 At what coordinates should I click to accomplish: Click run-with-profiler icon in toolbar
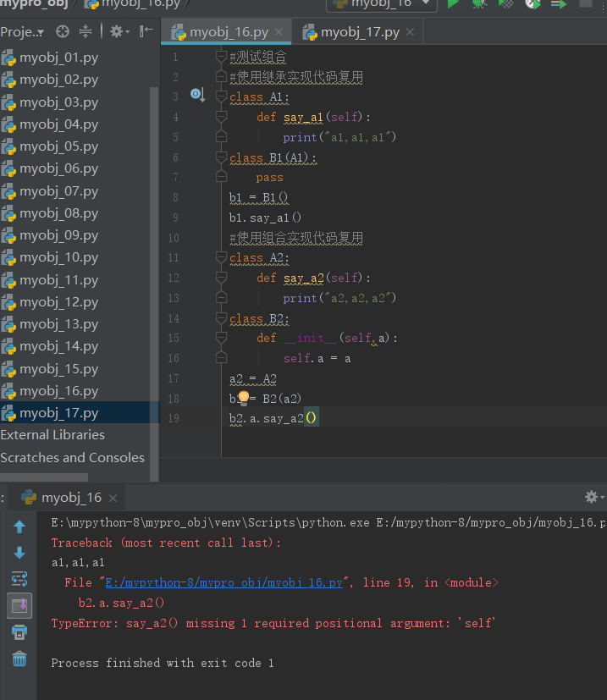(x=533, y=4)
